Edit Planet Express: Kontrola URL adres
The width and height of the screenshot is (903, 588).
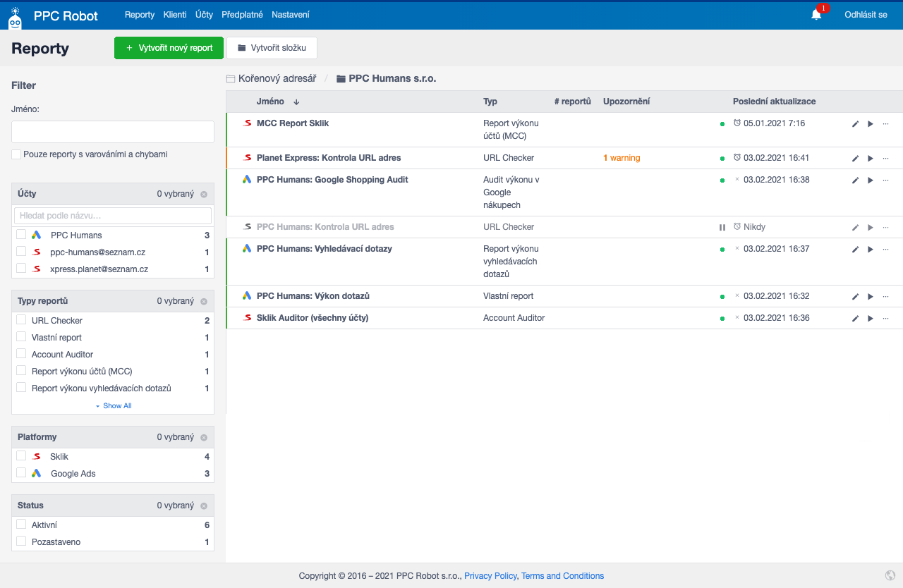855,158
